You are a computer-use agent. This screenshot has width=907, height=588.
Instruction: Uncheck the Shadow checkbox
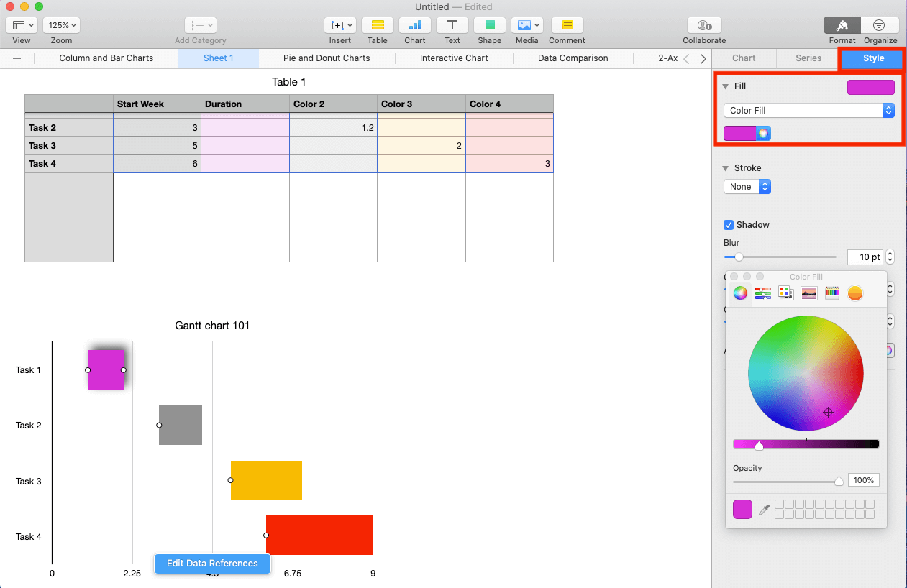[729, 225]
